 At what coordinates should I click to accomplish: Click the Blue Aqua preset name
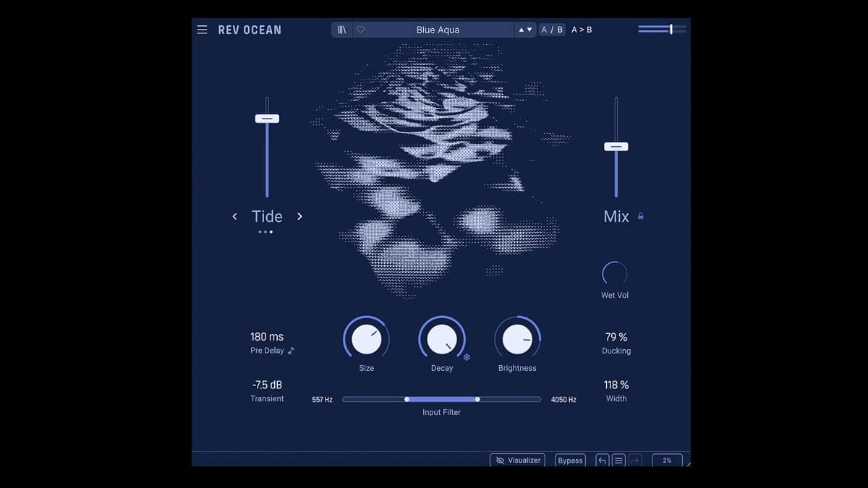pos(438,30)
